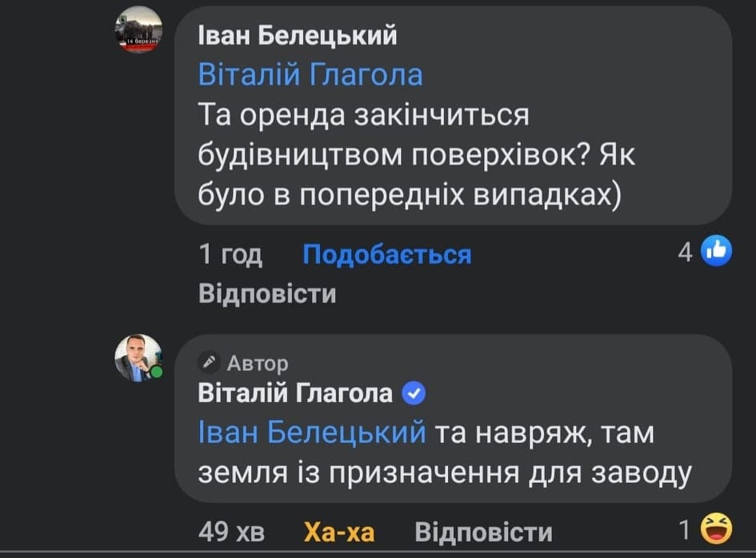
Task: Open Віталій Глагола's profile from reply author name
Action: pyautogui.click(x=295, y=393)
